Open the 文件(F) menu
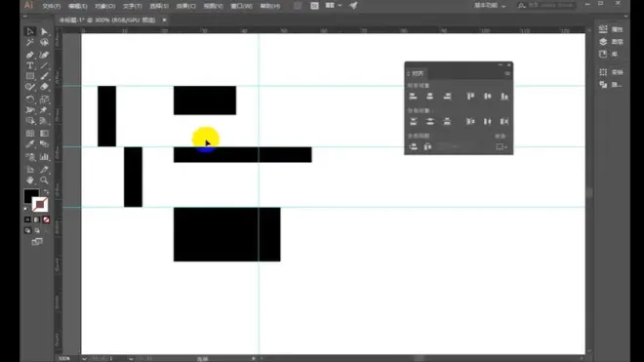The image size is (644, 362). [x=52, y=6]
